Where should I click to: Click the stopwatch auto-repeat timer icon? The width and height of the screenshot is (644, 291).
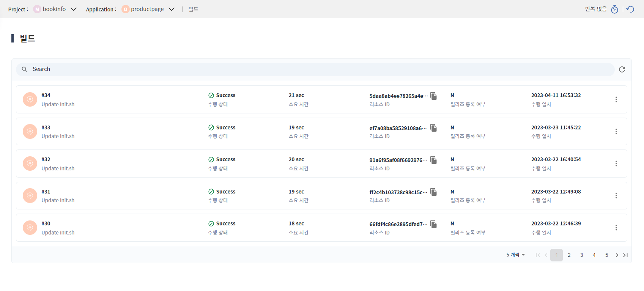pos(614,9)
